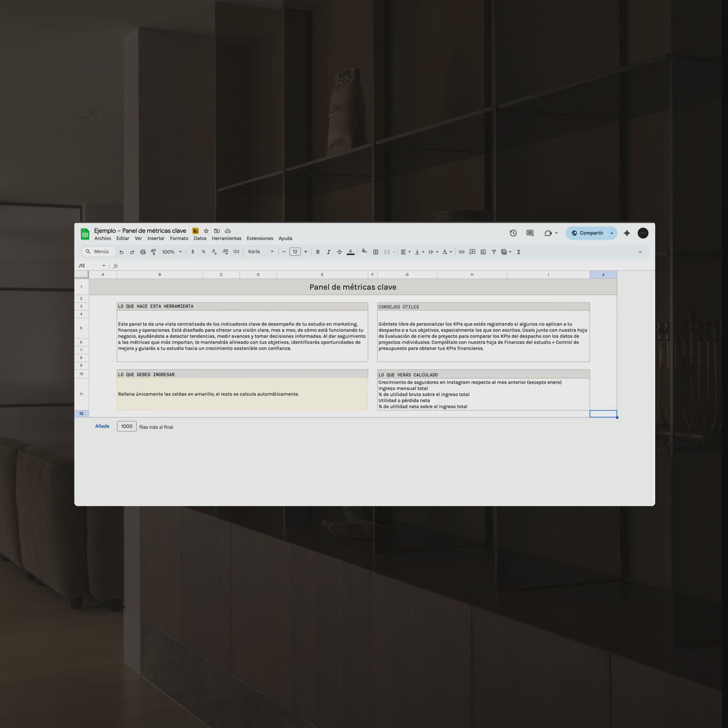This screenshot has width=728, height=728.
Task: Open the Extensiones menu
Action: [x=260, y=238]
